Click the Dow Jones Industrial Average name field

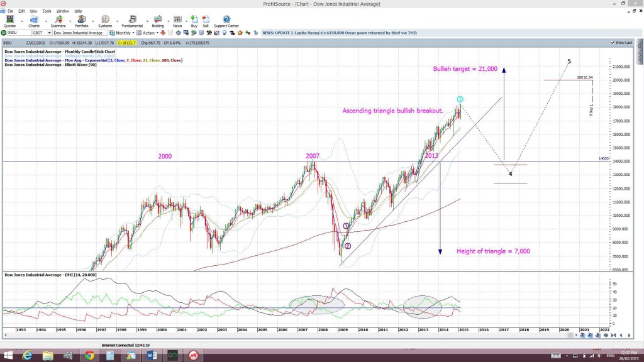(80, 33)
